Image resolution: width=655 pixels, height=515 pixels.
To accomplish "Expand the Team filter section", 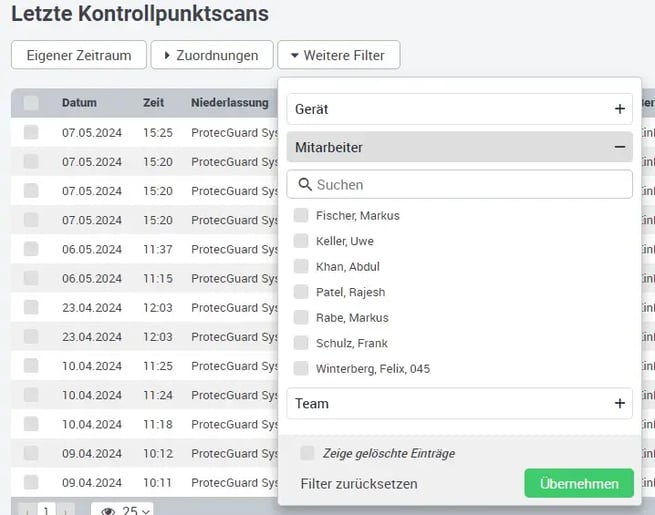I will pos(460,403).
